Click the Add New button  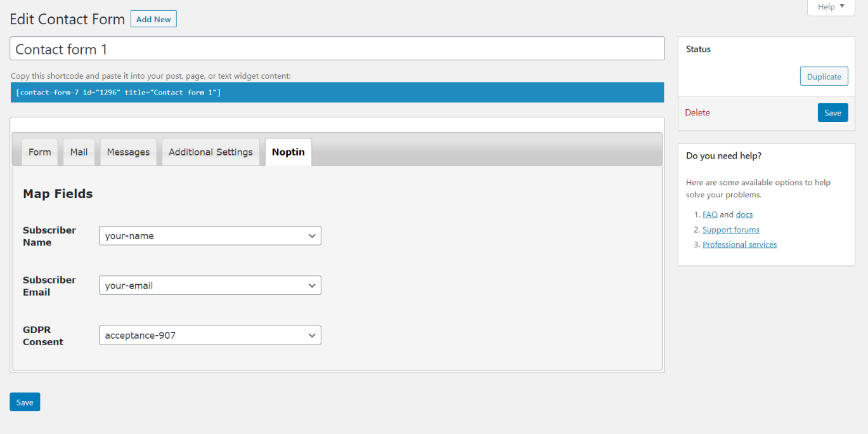point(153,19)
